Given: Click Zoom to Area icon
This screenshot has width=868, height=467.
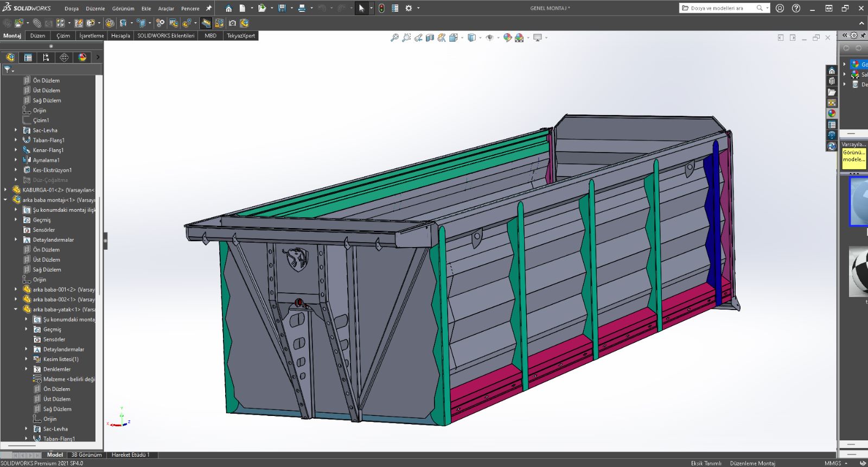Looking at the screenshot, I should coord(406,37).
